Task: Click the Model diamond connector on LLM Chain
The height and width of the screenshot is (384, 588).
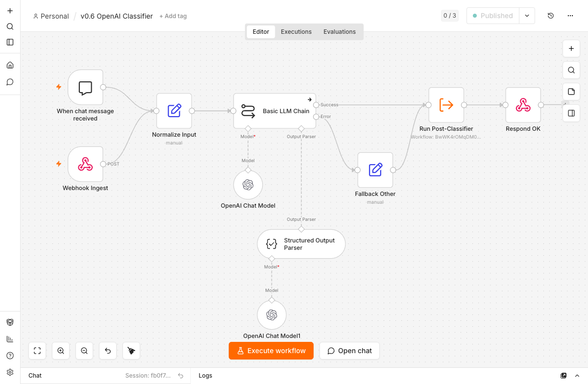Action: [x=248, y=129]
